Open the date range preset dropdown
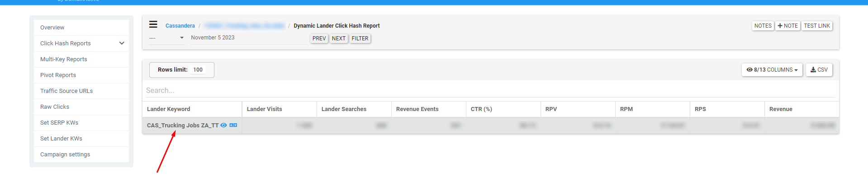Screen dimensions: 868x184 (166, 38)
